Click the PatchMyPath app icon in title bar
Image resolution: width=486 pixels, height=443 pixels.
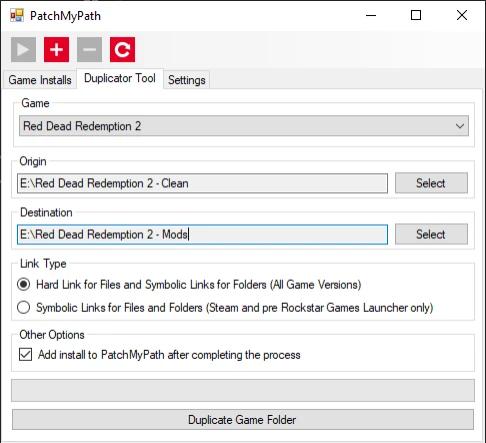pos(16,15)
